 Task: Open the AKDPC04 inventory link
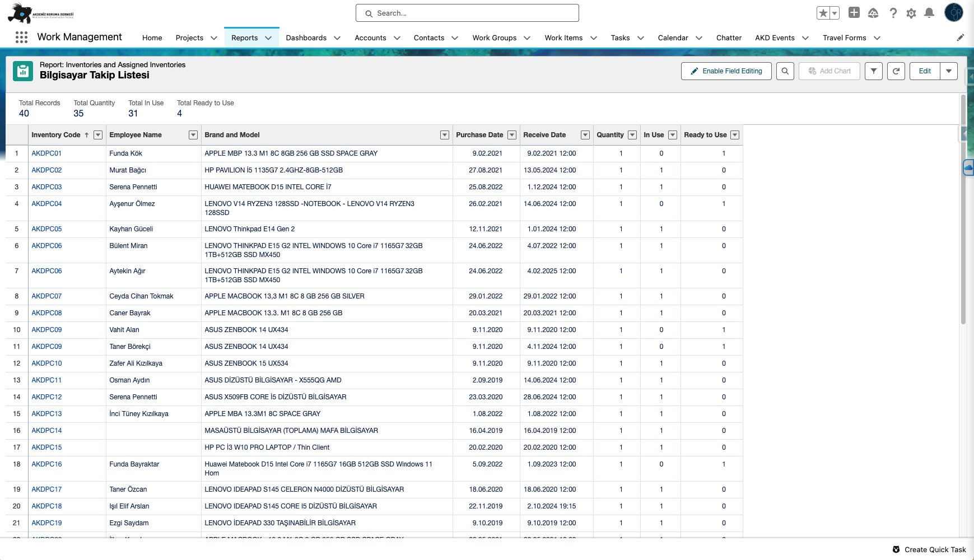46,204
